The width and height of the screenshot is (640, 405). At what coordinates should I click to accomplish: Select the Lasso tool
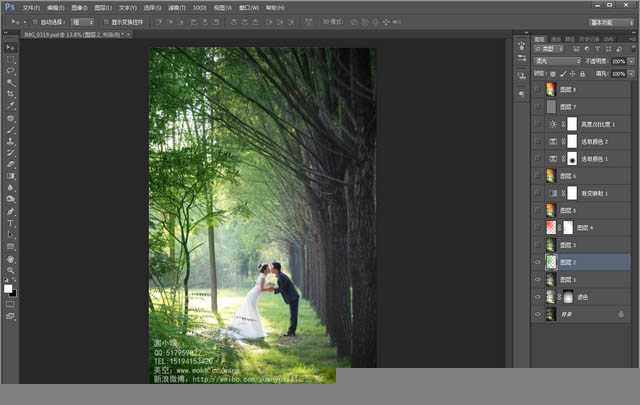point(10,71)
